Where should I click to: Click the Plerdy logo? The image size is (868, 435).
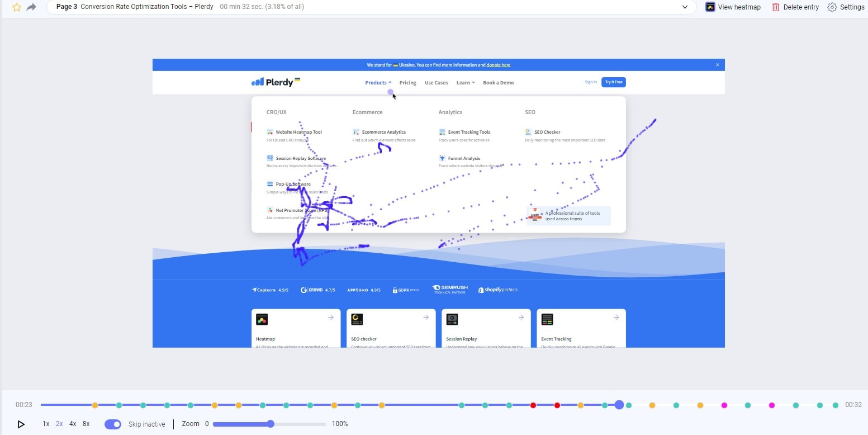(x=276, y=82)
